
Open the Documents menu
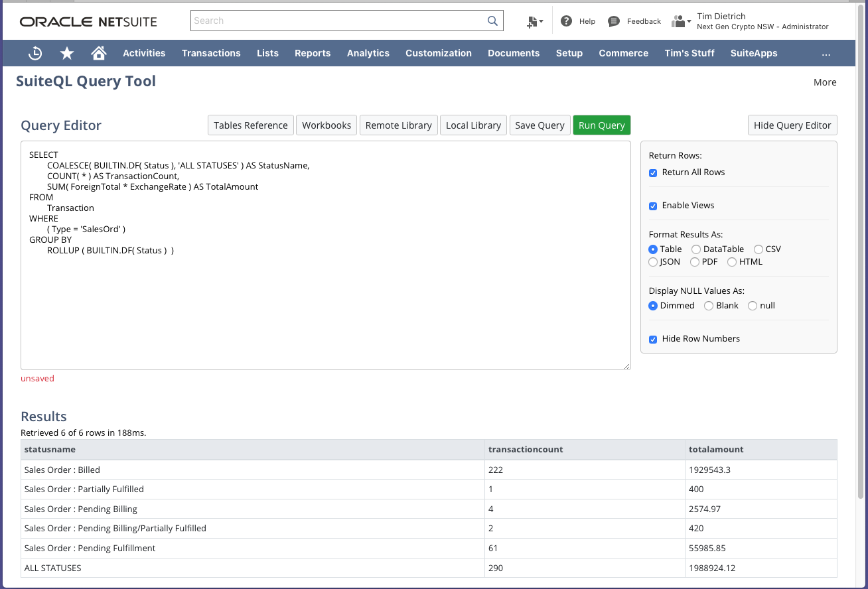click(x=514, y=53)
